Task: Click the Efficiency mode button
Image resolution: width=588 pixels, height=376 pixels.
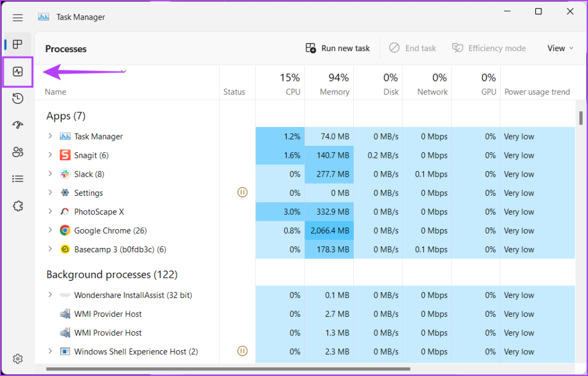Action: [x=489, y=48]
